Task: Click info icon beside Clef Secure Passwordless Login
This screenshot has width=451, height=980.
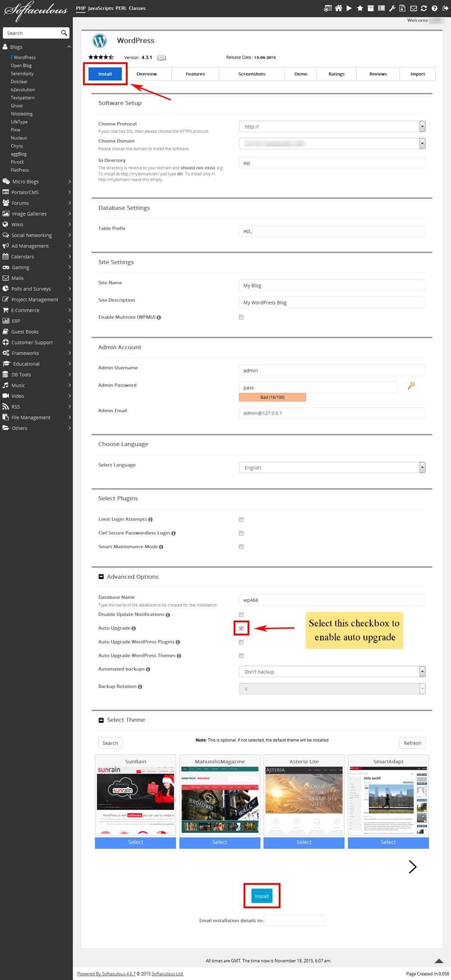Action: coord(174,533)
